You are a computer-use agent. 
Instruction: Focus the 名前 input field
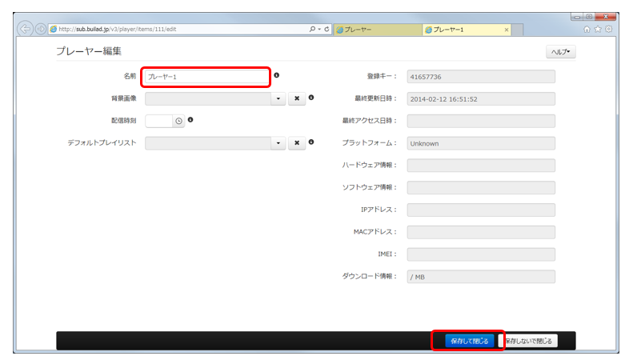pos(206,77)
